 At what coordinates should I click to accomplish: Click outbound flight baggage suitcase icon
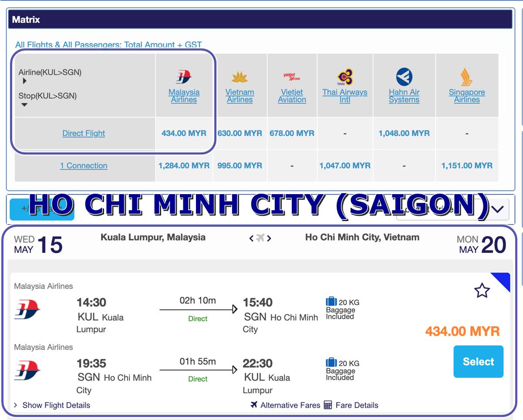[331, 302]
